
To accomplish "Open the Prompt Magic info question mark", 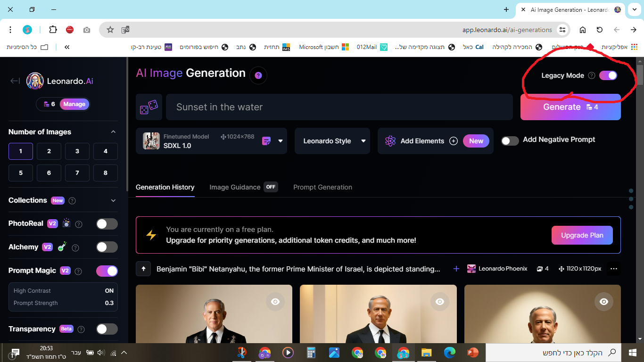I will coord(78,271).
